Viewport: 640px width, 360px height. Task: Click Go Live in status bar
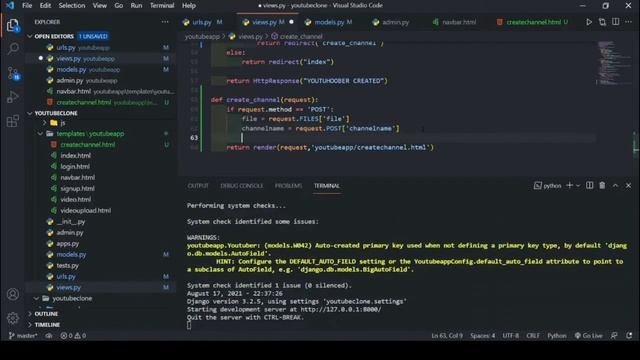pyautogui.click(x=588, y=336)
